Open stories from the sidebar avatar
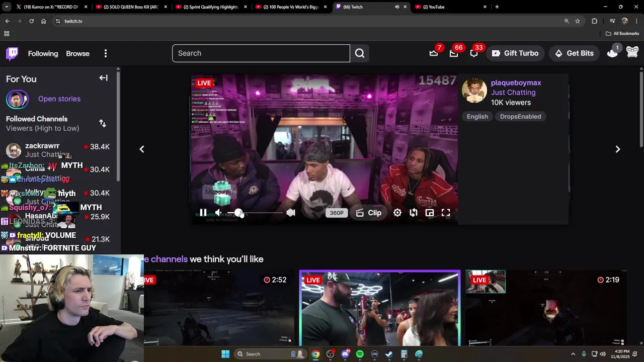 point(17,99)
